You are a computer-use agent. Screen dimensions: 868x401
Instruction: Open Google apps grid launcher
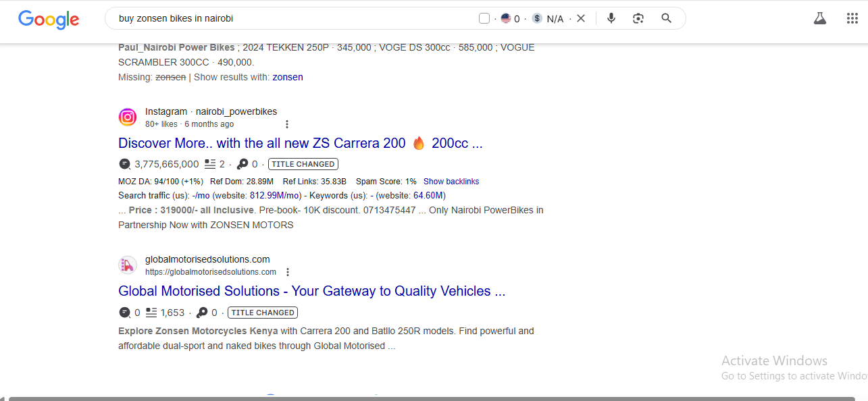coord(852,18)
